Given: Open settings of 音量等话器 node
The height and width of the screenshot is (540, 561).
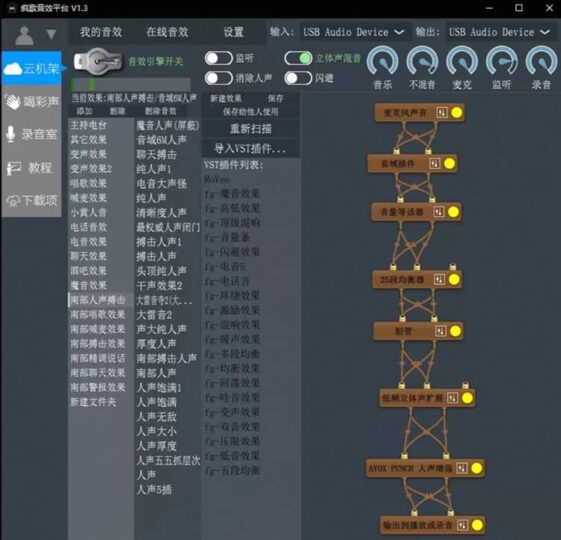Looking at the screenshot, I should pos(438,212).
